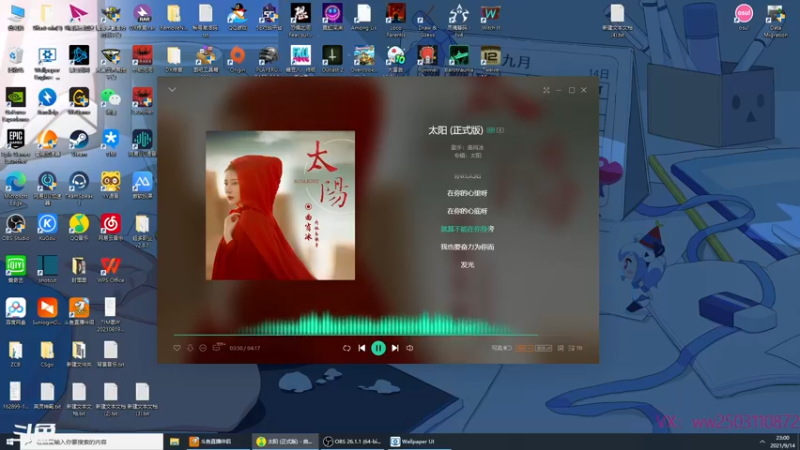
Task: Open the play queue showing 70
Action: (x=575, y=348)
